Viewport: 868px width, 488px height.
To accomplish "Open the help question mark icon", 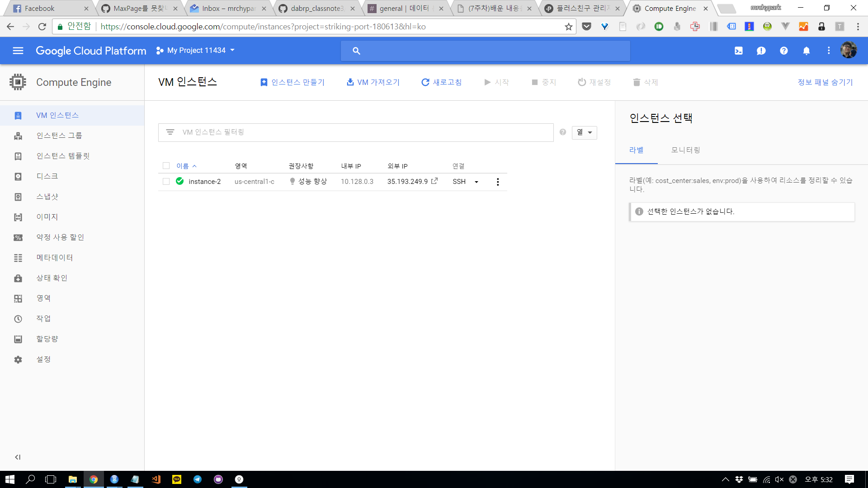I will pyautogui.click(x=783, y=51).
